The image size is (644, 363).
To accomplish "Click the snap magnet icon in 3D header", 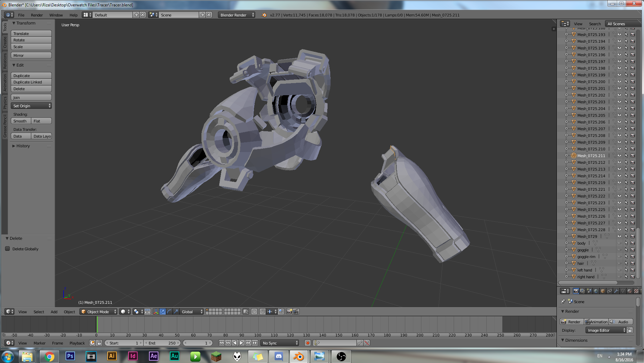I will (x=262, y=312).
